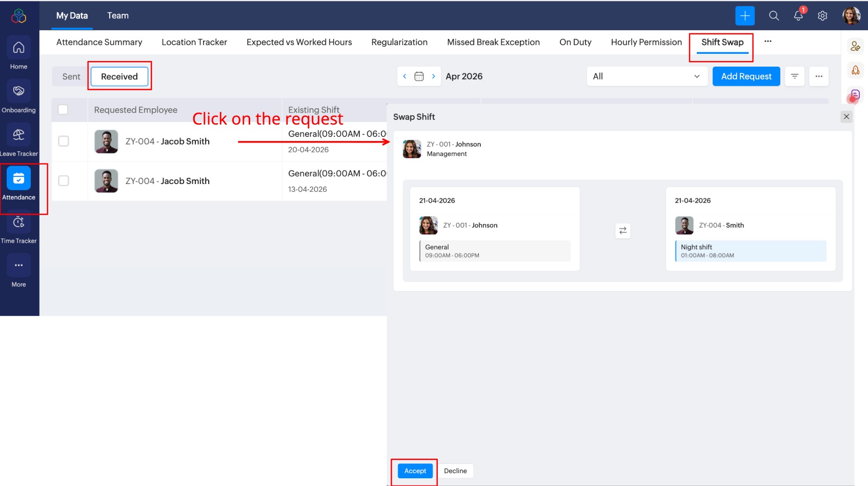This screenshot has height=486, width=868.
Task: Open the search magnifier in the header
Action: point(774,16)
